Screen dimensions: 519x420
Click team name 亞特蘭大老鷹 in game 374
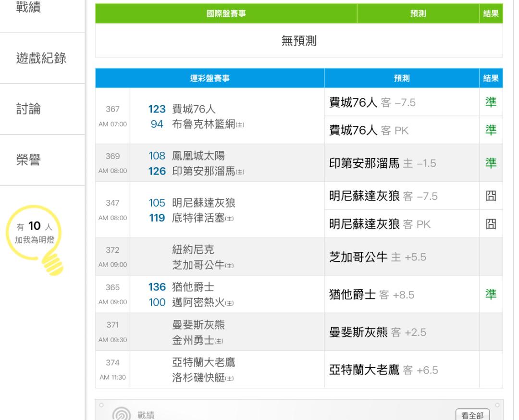click(x=204, y=362)
